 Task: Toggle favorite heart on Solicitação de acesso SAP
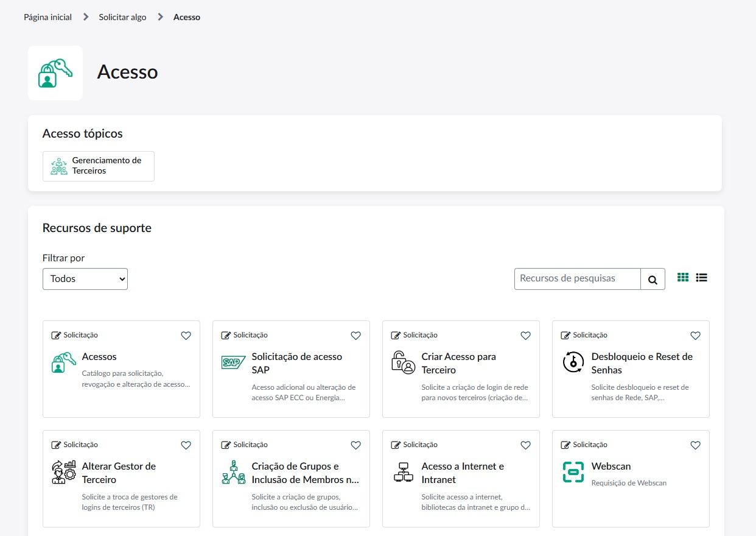356,336
